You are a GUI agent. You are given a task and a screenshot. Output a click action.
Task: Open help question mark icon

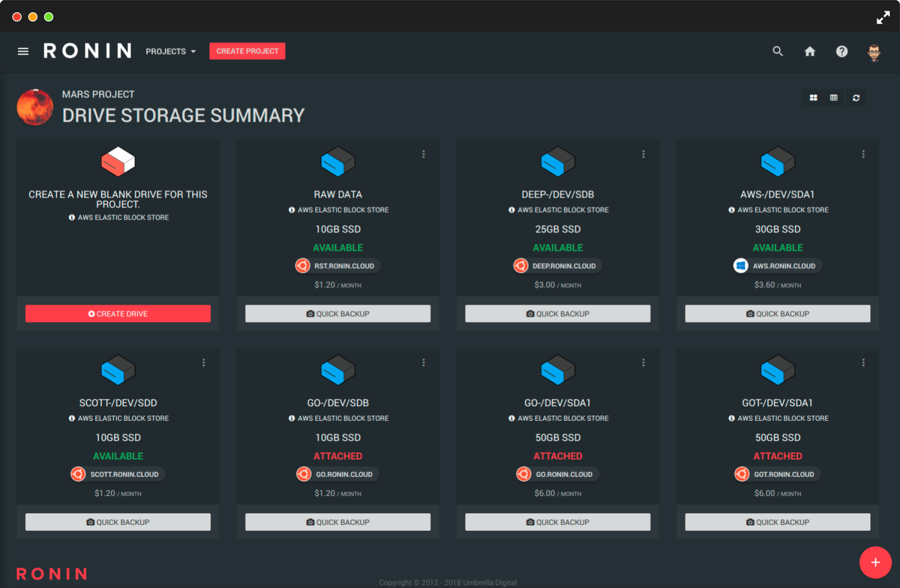tap(841, 51)
